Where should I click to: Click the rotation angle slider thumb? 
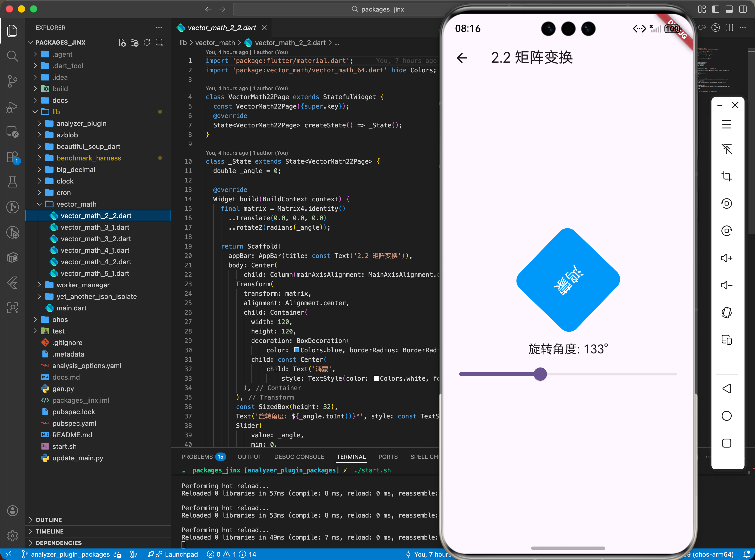point(540,374)
